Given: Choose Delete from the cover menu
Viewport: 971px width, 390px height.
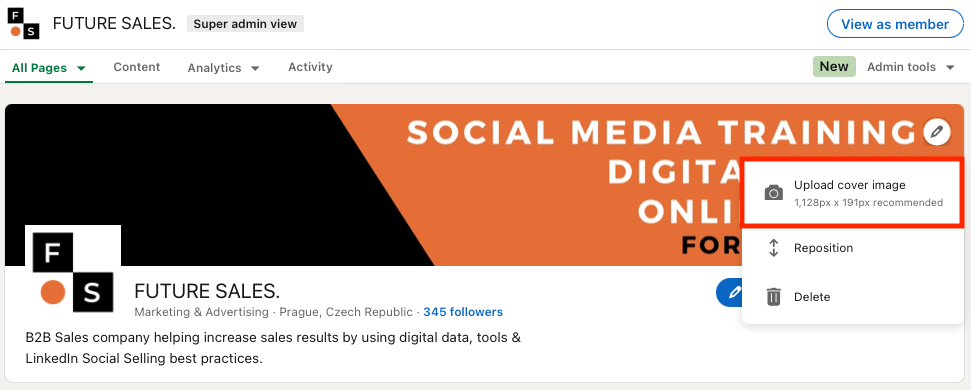Looking at the screenshot, I should click(x=853, y=297).
